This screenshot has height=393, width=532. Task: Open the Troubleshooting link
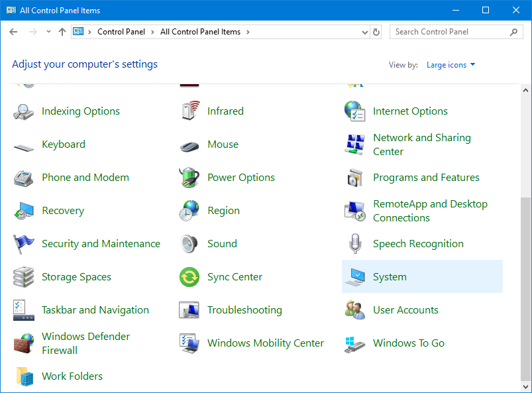(244, 310)
